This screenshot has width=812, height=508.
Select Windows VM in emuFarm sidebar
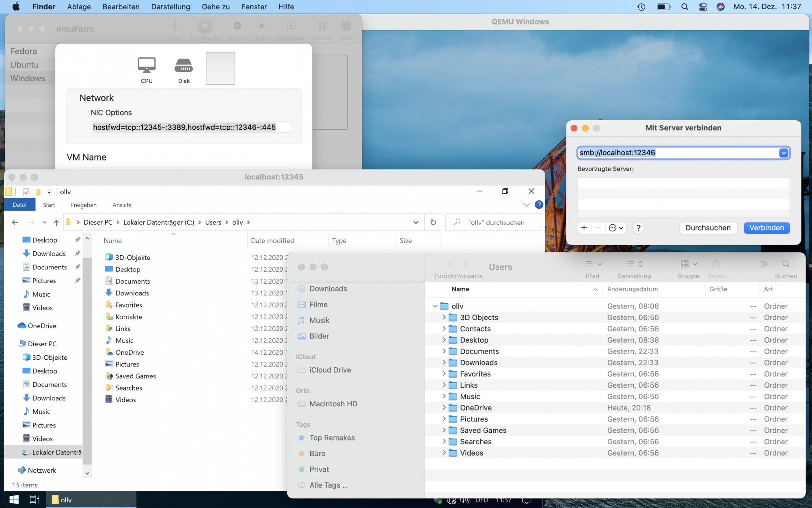28,78
